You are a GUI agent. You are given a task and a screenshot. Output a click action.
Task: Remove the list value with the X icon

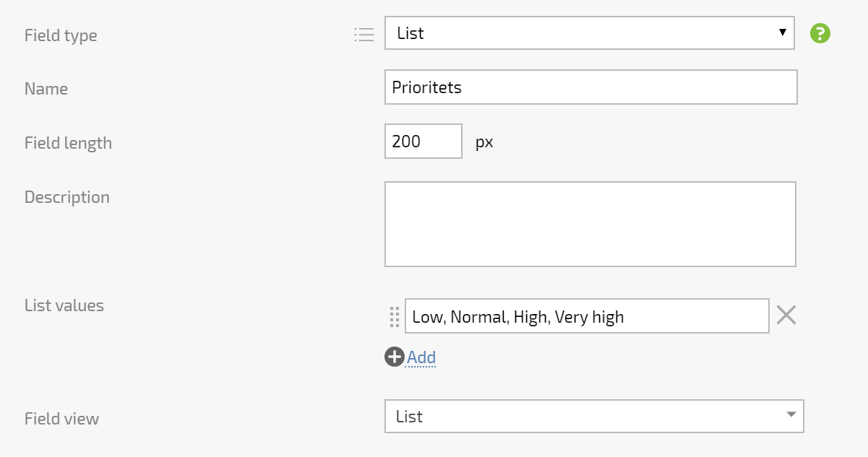click(786, 315)
